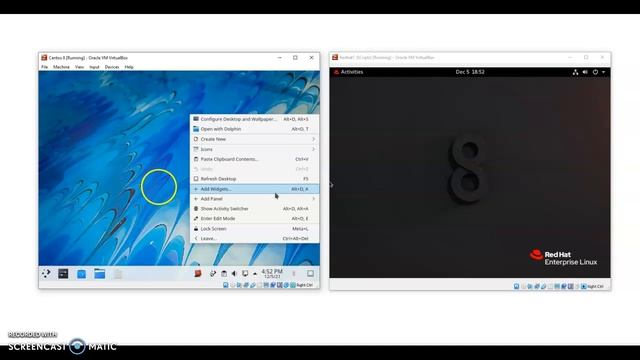Click the power icon in the Red Hat top bar
This screenshot has height=360, width=640.
pyautogui.click(x=595, y=72)
